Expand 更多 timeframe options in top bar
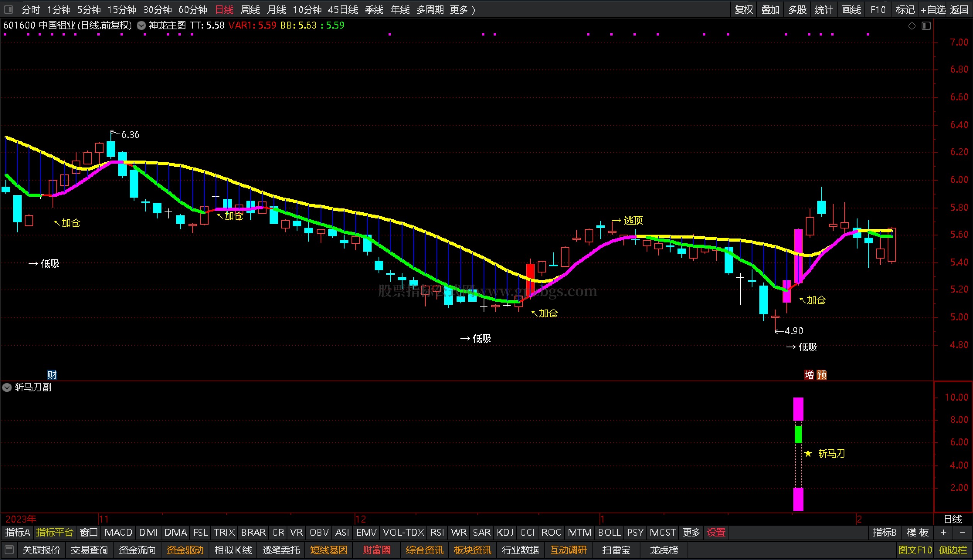Screen dimensions: 973x560 [463, 10]
